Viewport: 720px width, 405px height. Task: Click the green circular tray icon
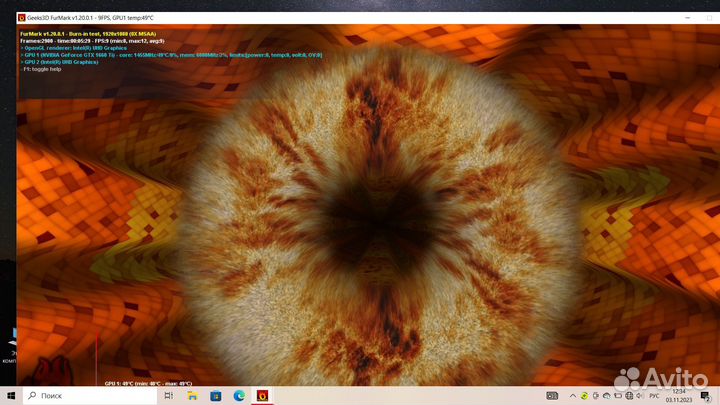[584, 396]
